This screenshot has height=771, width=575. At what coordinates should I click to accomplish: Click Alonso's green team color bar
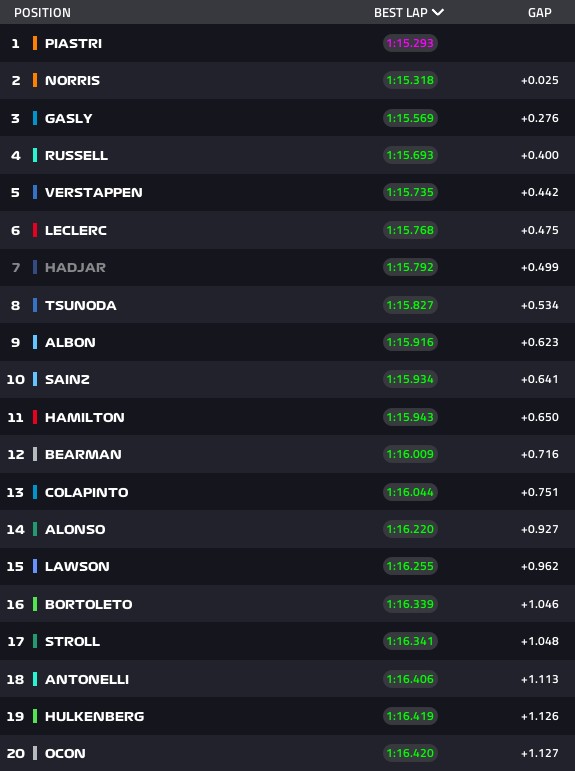pos(35,530)
